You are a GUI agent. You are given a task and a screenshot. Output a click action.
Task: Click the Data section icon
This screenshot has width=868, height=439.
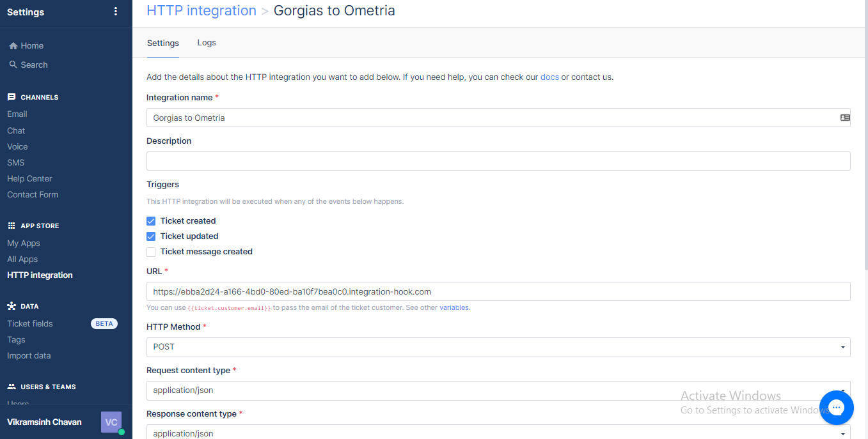tap(12, 306)
